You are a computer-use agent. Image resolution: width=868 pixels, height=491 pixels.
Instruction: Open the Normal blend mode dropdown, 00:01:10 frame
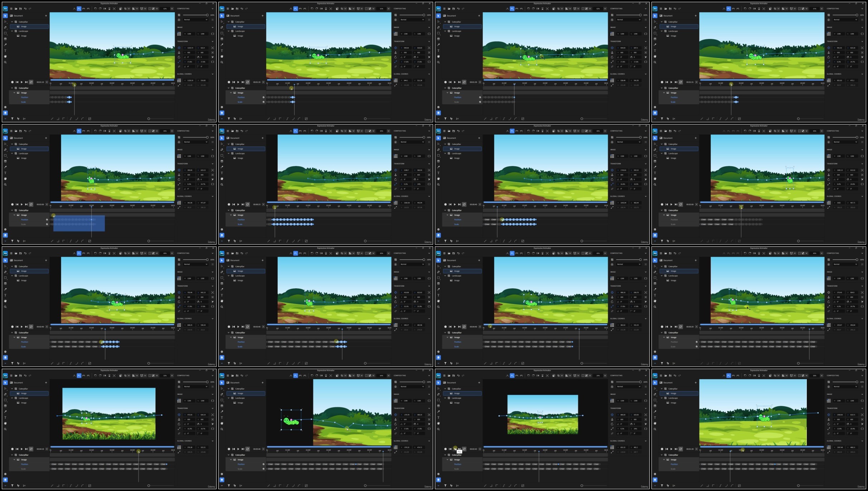(x=195, y=20)
